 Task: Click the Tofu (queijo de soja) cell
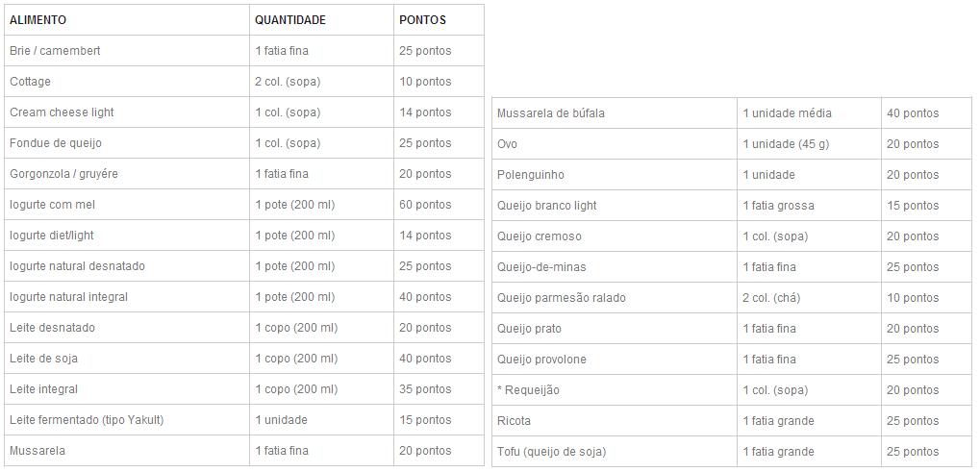(x=551, y=452)
